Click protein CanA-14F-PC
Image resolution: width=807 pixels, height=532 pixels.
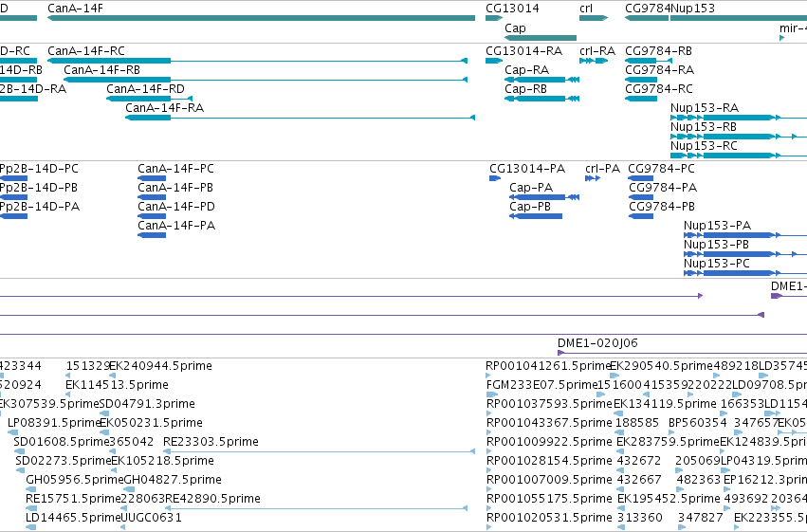point(175,169)
